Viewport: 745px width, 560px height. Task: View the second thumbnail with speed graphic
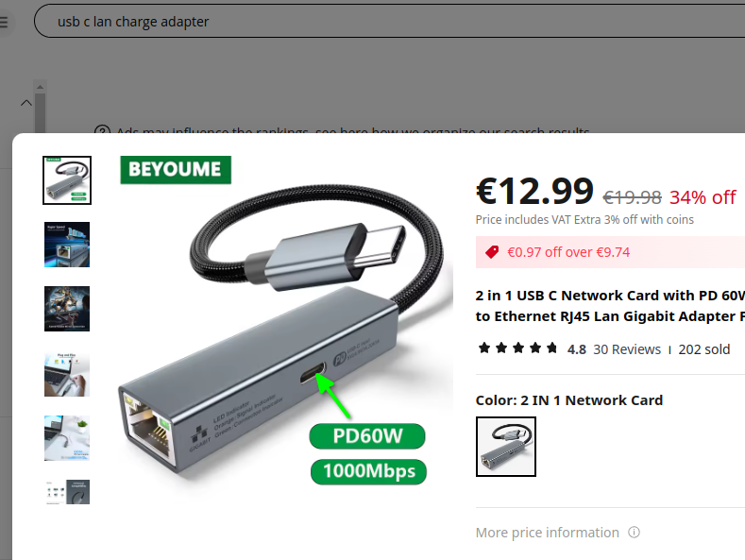pyautogui.click(x=67, y=245)
